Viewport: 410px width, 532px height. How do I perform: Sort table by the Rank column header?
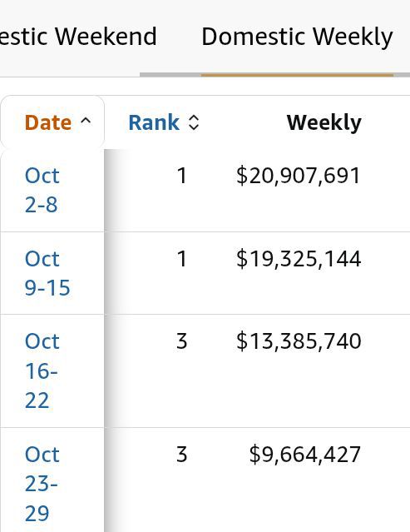154,122
